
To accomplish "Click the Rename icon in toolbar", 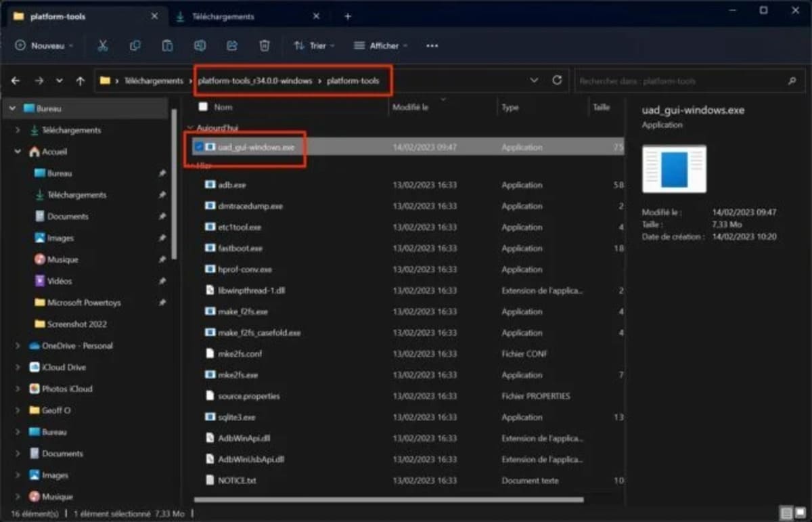I will [x=200, y=45].
